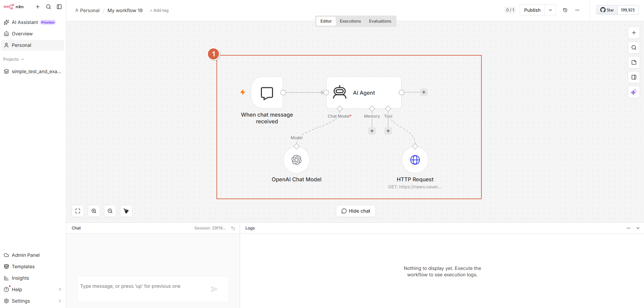Image resolution: width=644 pixels, height=308 pixels.
Task: Select the chat trigger node icon
Action: click(x=267, y=93)
